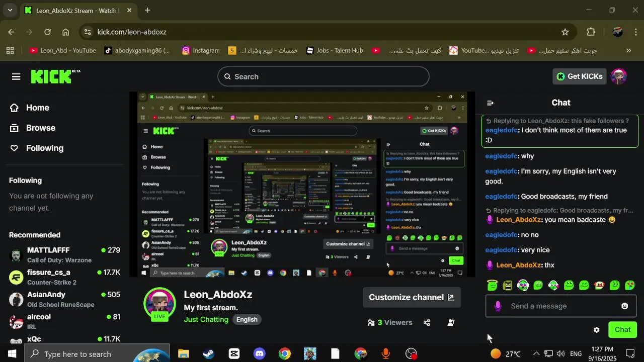Open Following in the sidebar
This screenshot has width=644, height=362.
coord(37,148)
